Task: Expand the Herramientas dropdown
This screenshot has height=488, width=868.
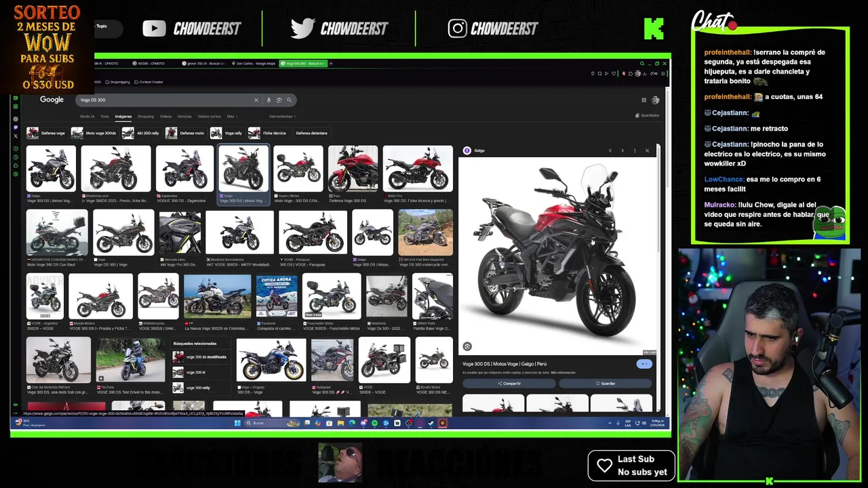Action: tap(282, 117)
